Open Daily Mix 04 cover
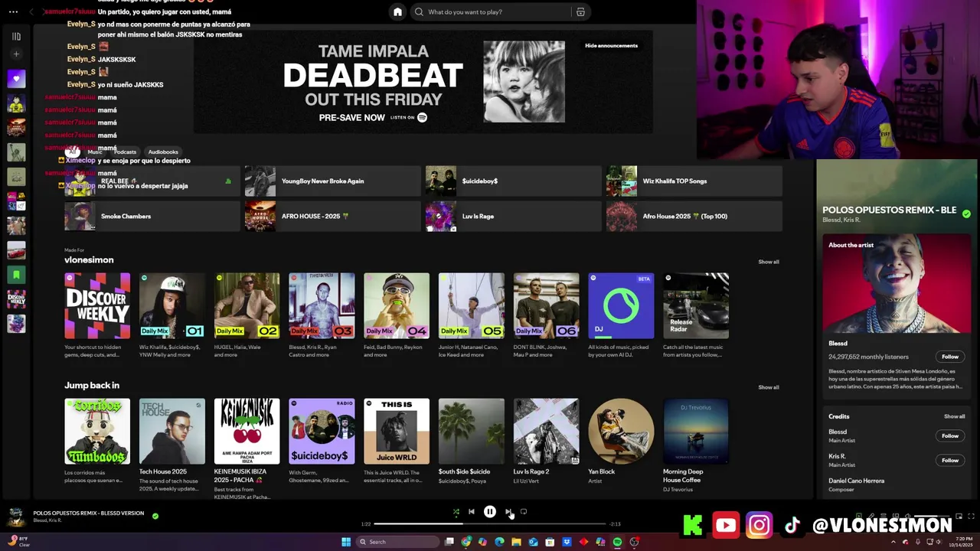 [397, 305]
